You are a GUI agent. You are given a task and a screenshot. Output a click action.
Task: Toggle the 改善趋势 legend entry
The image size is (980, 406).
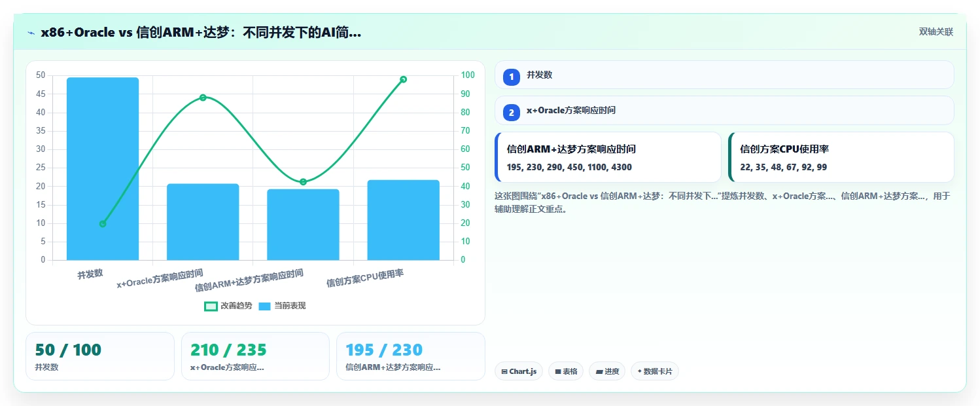point(228,306)
